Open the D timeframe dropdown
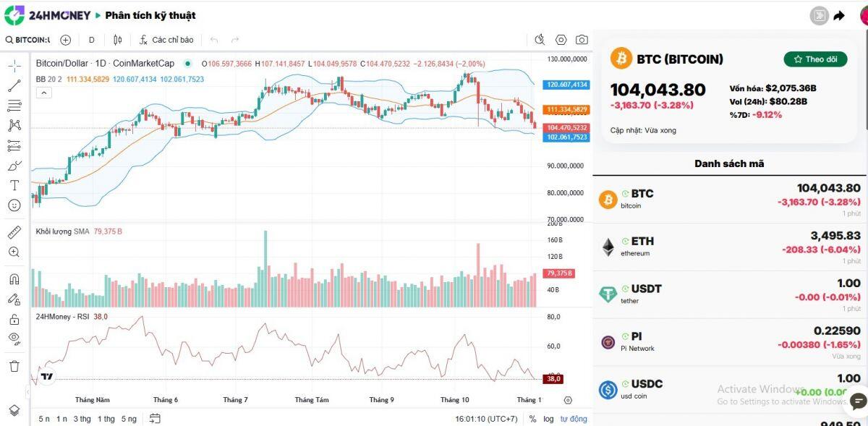The width and height of the screenshot is (868, 426). 92,41
